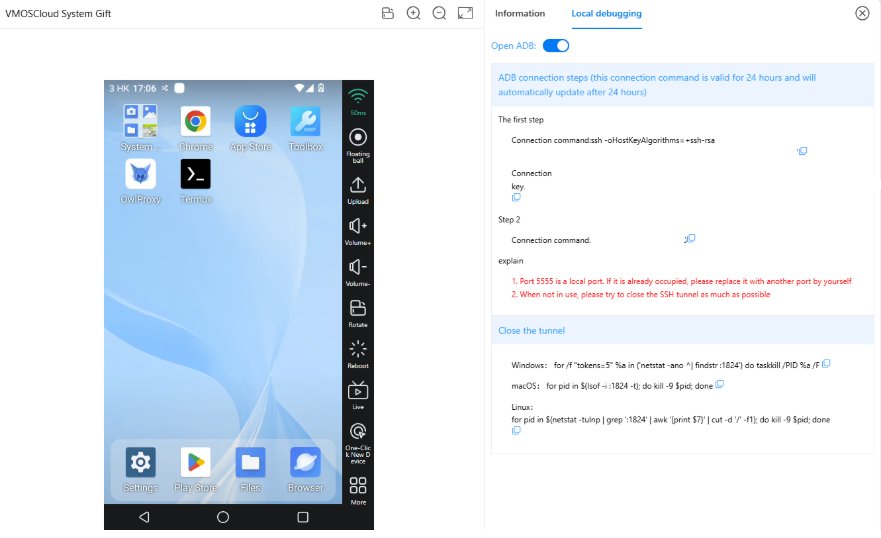Viewport: 881px width, 538px height.
Task: Expand phone view to fullscreen
Action: coord(465,13)
